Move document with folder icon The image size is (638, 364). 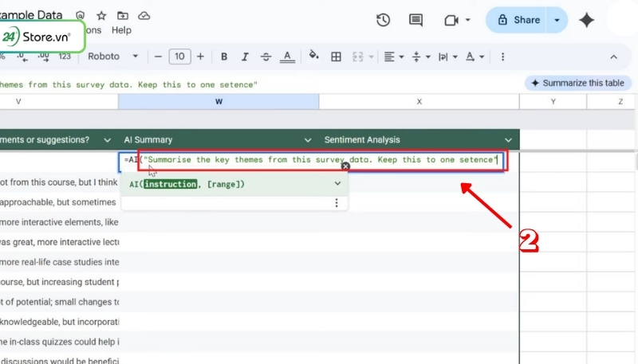tap(123, 16)
